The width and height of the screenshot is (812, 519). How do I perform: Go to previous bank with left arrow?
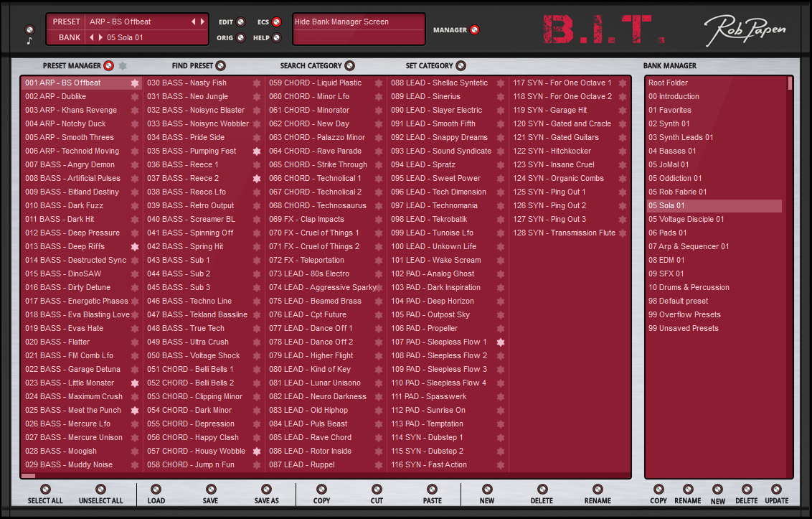tap(91, 37)
